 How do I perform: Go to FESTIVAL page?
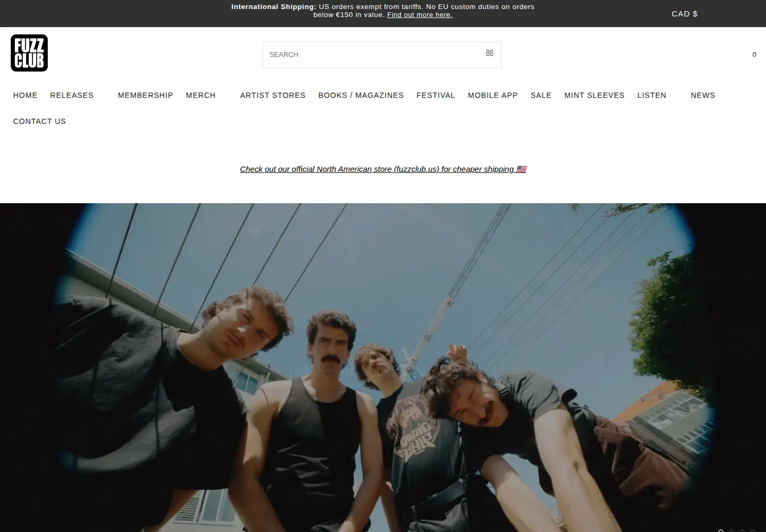[x=436, y=95]
